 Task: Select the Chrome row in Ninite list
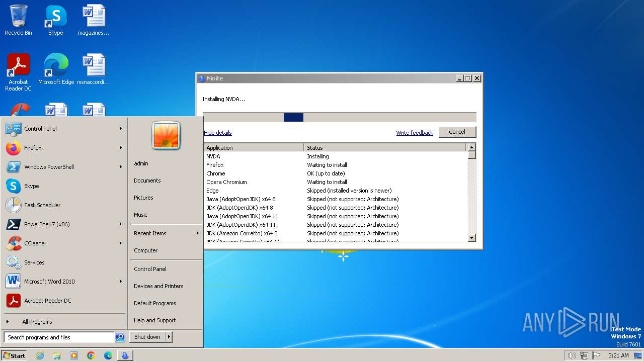click(x=336, y=173)
